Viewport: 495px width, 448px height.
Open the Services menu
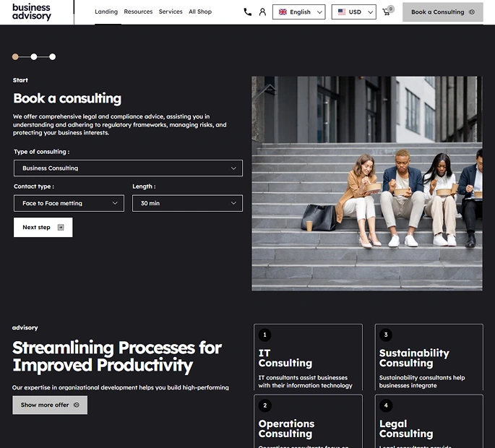point(171,12)
